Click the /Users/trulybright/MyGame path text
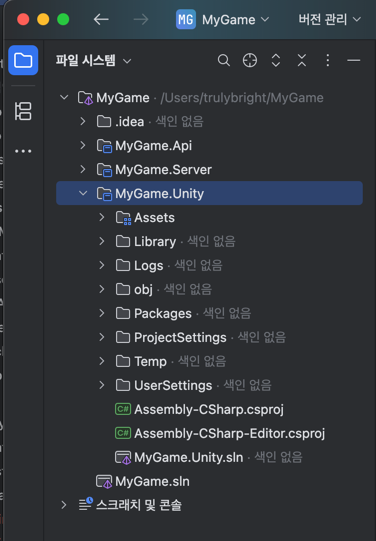 click(x=242, y=98)
